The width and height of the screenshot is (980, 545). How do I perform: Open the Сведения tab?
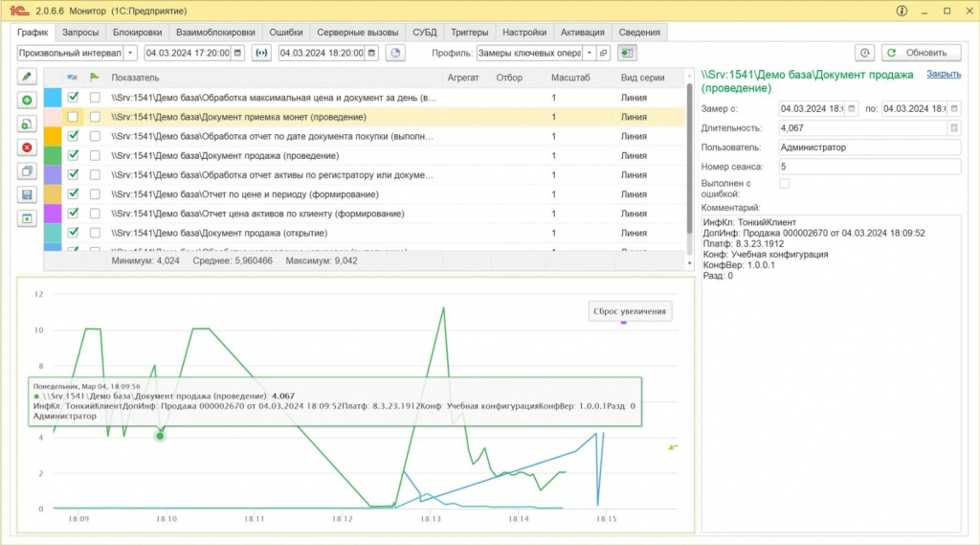tap(639, 32)
